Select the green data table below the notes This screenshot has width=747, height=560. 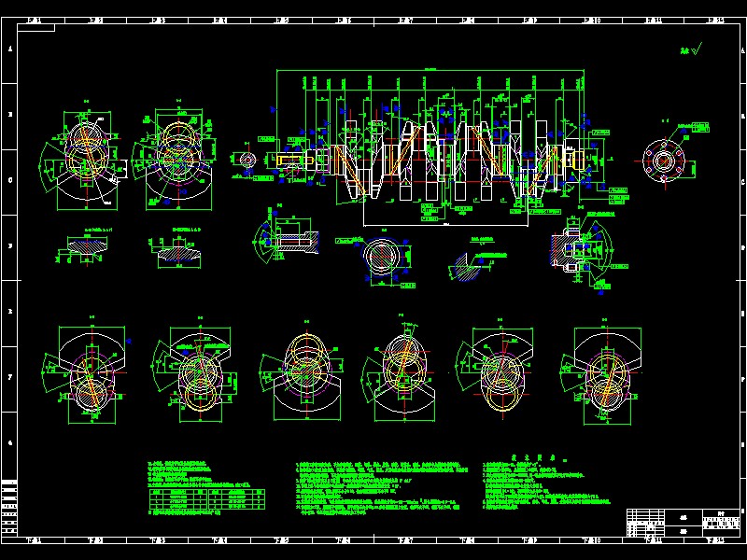[206, 499]
